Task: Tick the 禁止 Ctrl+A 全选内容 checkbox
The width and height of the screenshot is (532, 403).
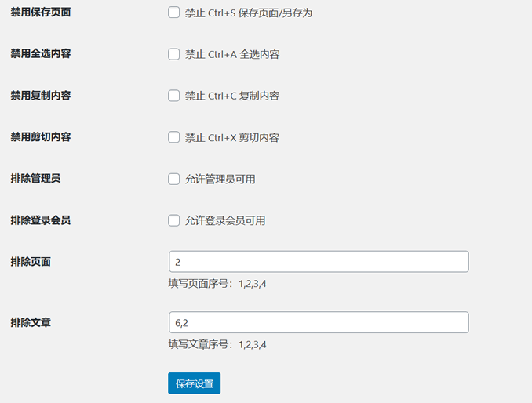Action: coord(174,54)
